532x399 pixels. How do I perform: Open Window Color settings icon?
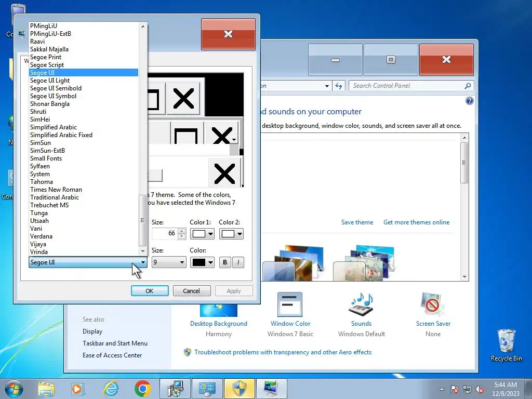coord(290,304)
